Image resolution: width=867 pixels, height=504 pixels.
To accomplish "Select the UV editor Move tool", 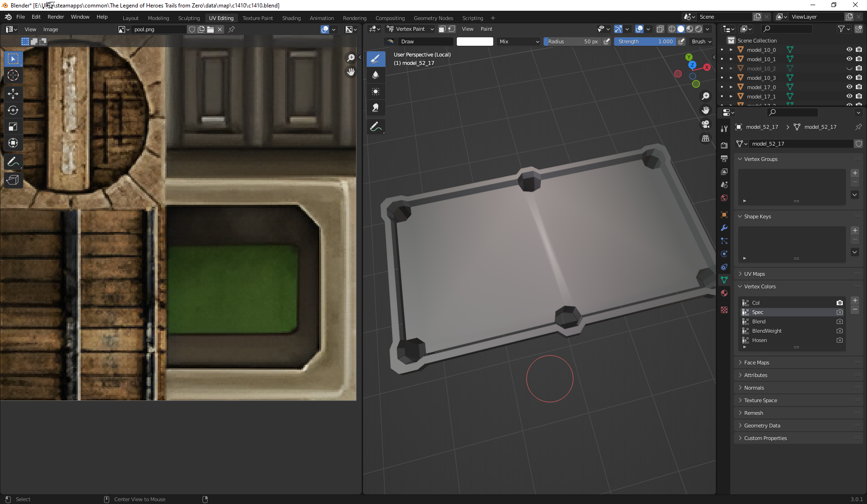I will pyautogui.click(x=13, y=94).
